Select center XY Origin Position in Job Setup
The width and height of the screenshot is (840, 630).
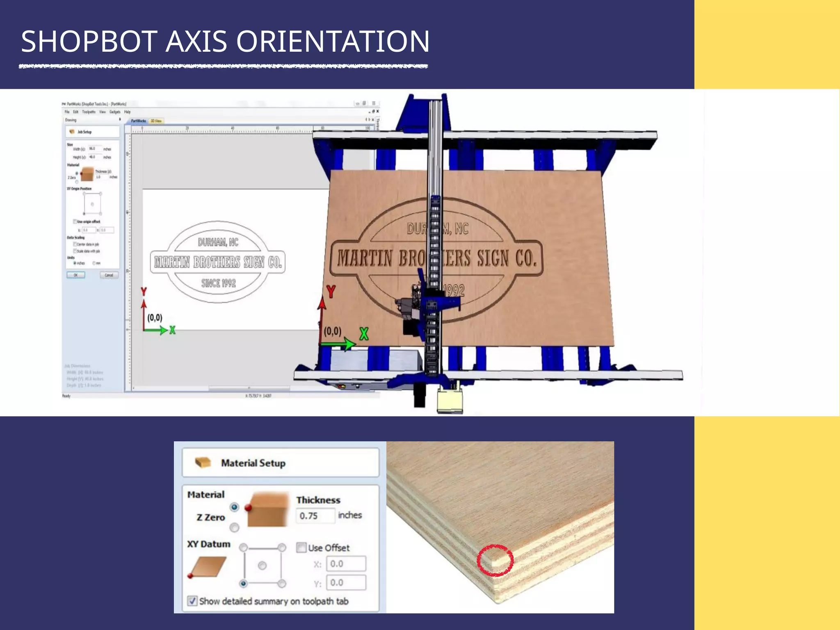click(x=92, y=204)
